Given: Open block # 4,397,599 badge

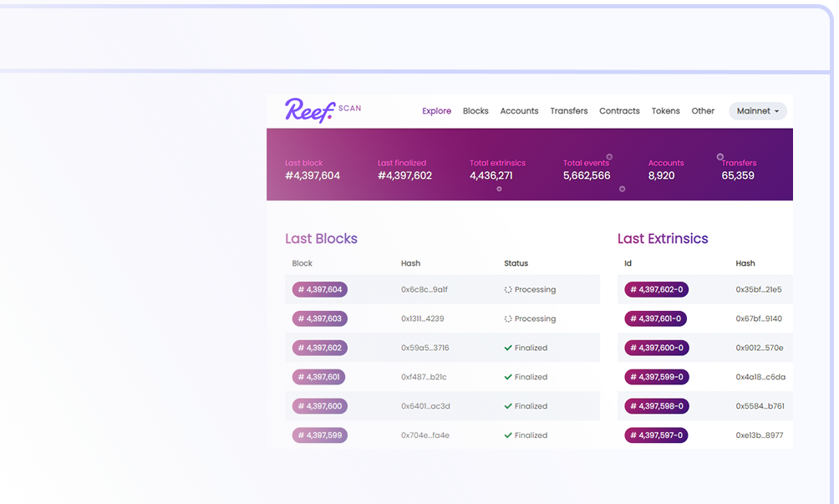Looking at the screenshot, I should (319, 435).
